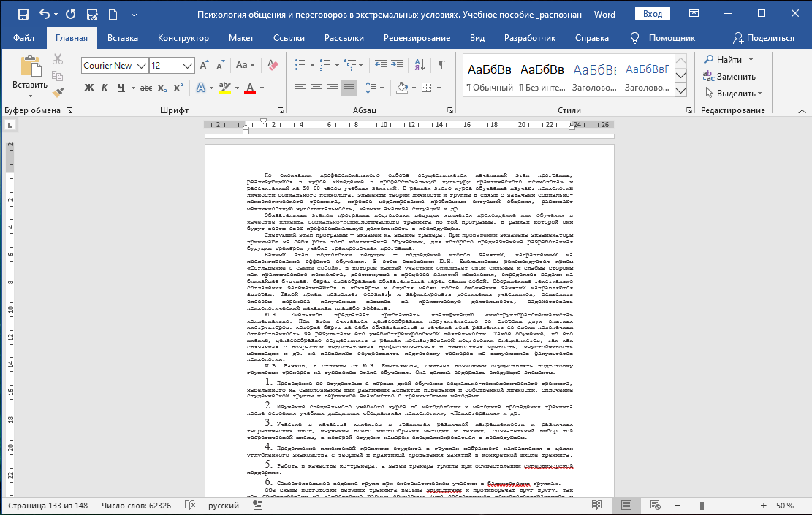
Task: Apply the text effects outlined A icon
Action: [x=200, y=88]
